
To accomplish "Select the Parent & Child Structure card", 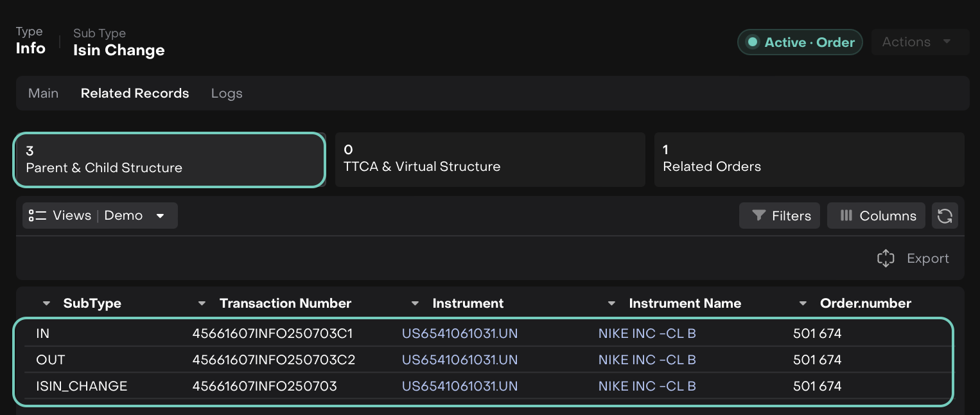I will click(170, 159).
